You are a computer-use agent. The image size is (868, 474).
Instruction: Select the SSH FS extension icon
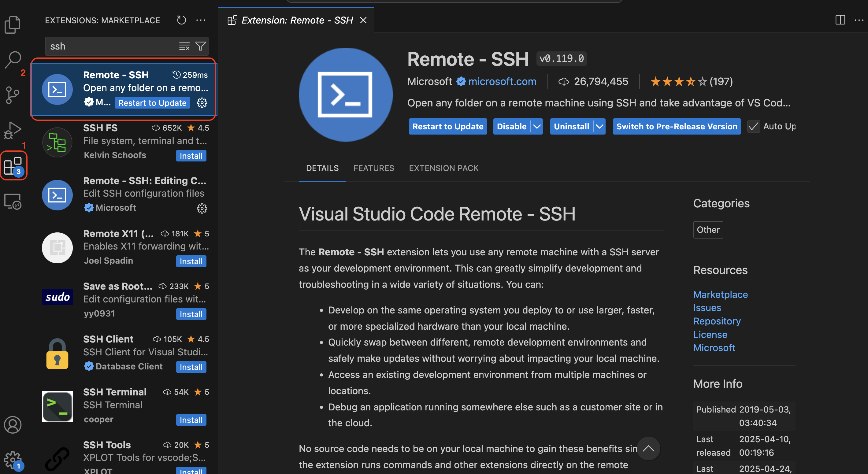[x=57, y=142]
